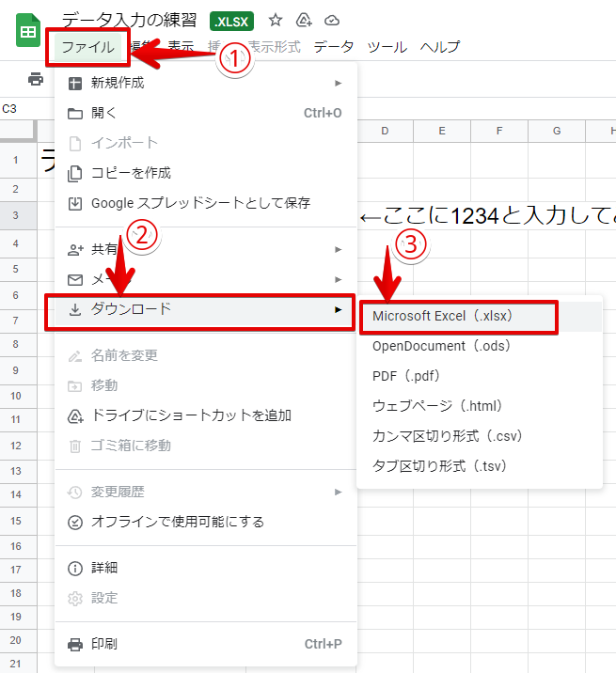The height and width of the screenshot is (673, 616).
Task: Open the File (ファイル) menu
Action: point(87,46)
